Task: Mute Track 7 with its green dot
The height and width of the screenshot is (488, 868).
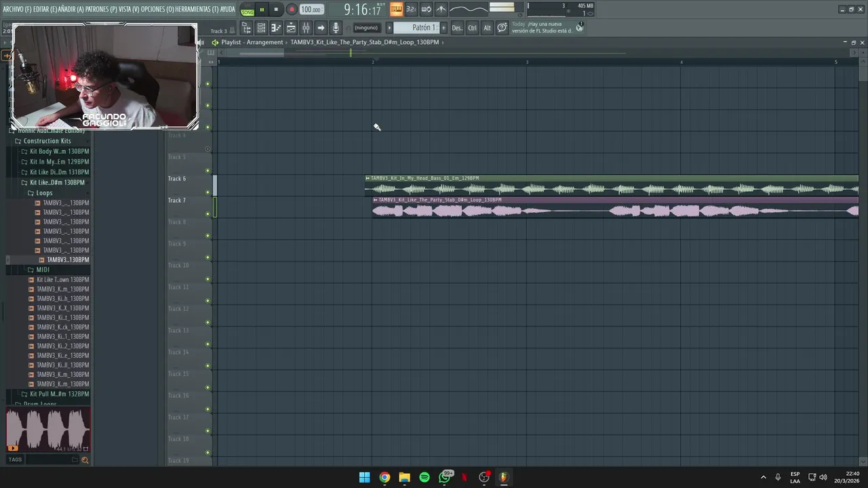Action: pos(208,214)
